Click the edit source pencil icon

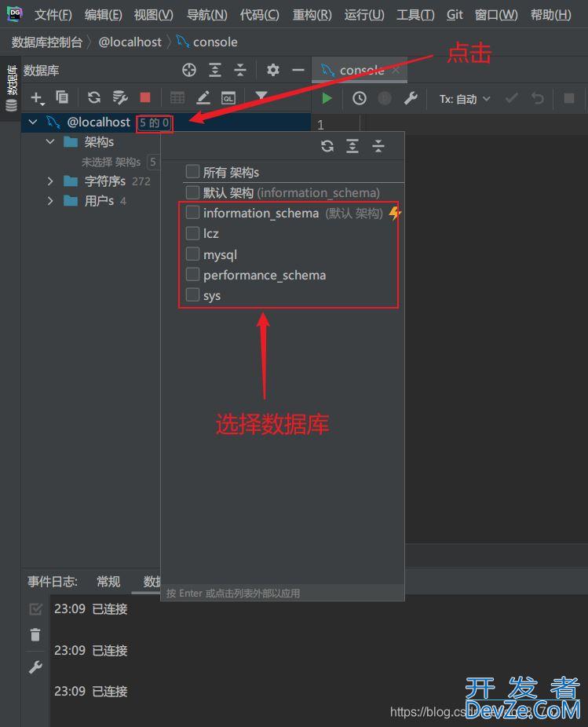click(x=203, y=97)
